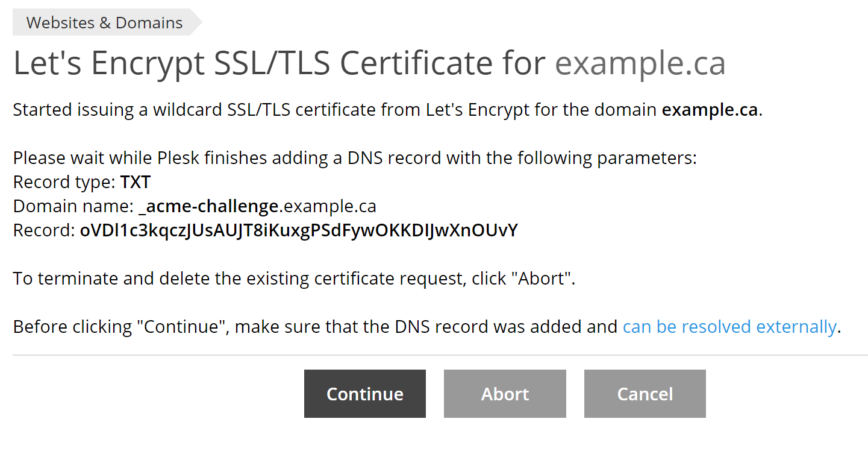This screenshot has height=451, width=868.
Task: Click the "Please wait while Plesk finishes" sentence
Action: pyautogui.click(x=355, y=158)
